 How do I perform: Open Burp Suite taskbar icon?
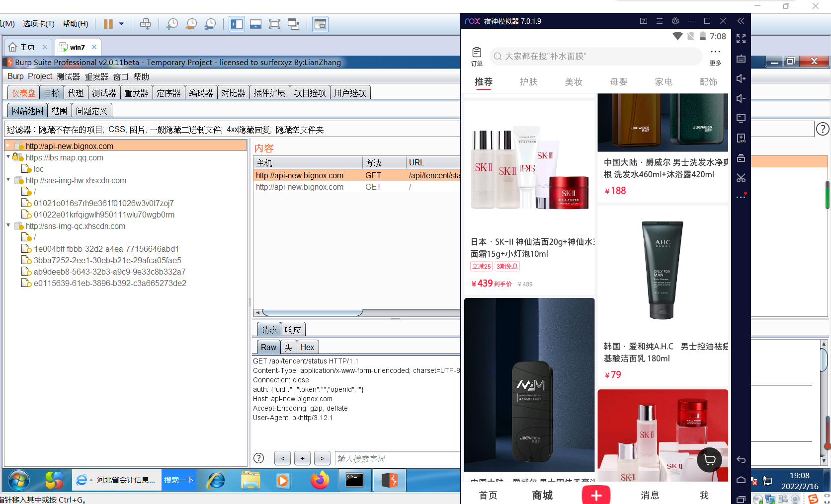389,480
